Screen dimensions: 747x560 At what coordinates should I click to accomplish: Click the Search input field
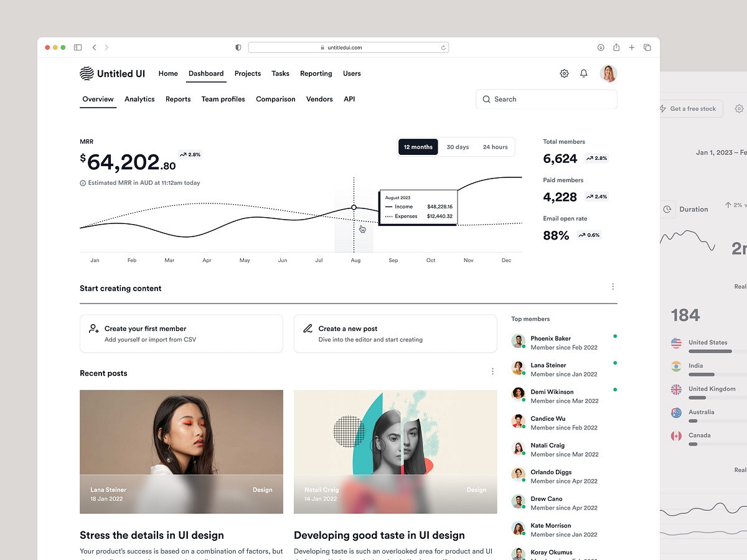coord(546,99)
